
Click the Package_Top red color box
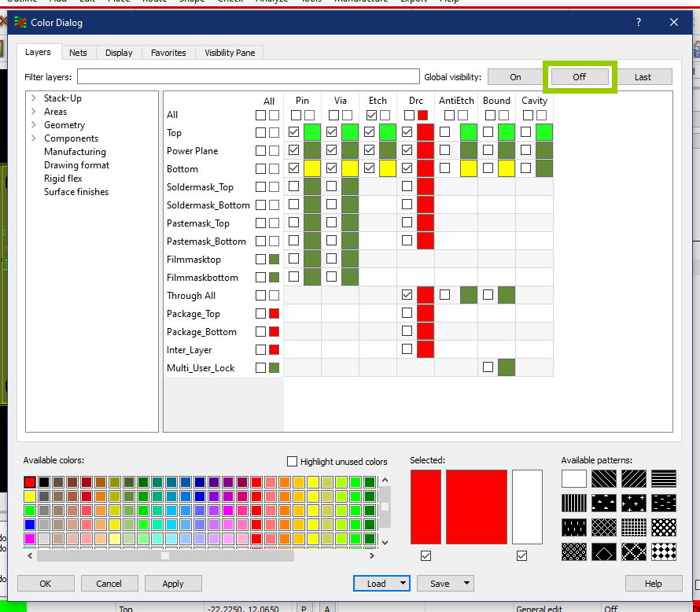274,314
